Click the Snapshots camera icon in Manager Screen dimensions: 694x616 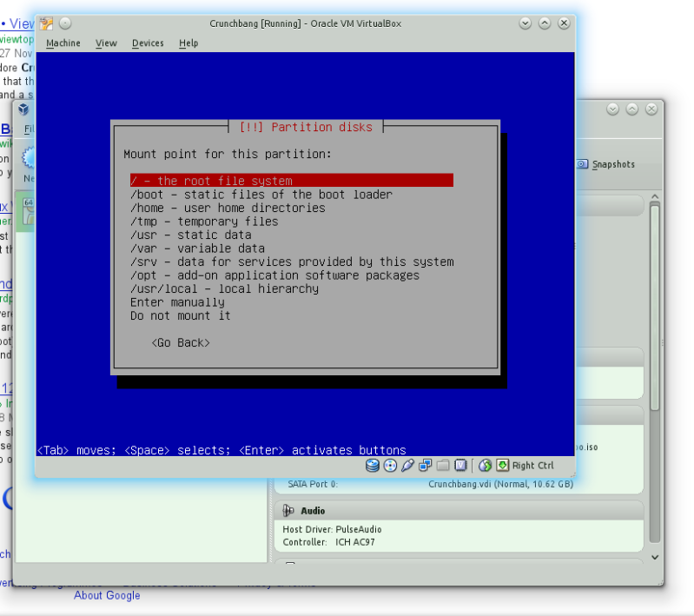tap(583, 164)
